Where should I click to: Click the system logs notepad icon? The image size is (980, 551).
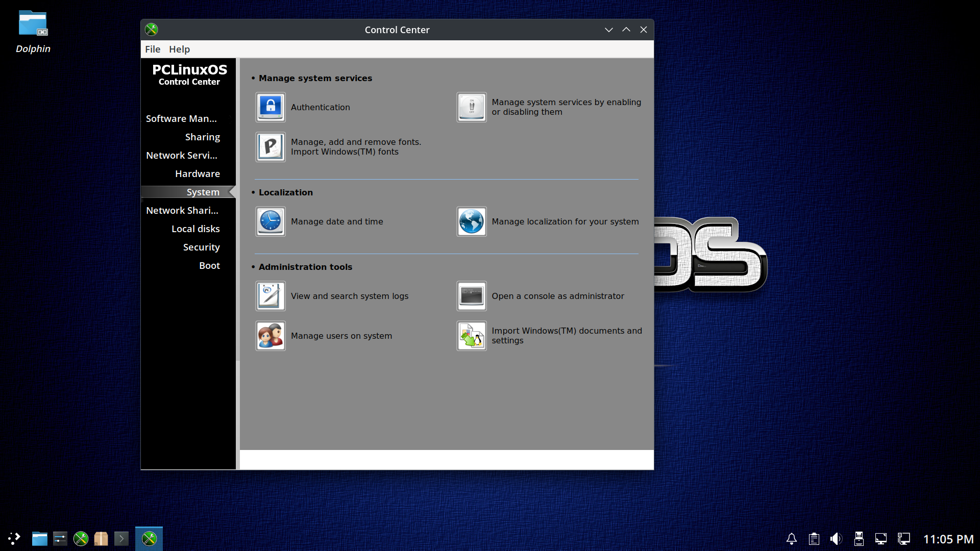pyautogui.click(x=271, y=296)
